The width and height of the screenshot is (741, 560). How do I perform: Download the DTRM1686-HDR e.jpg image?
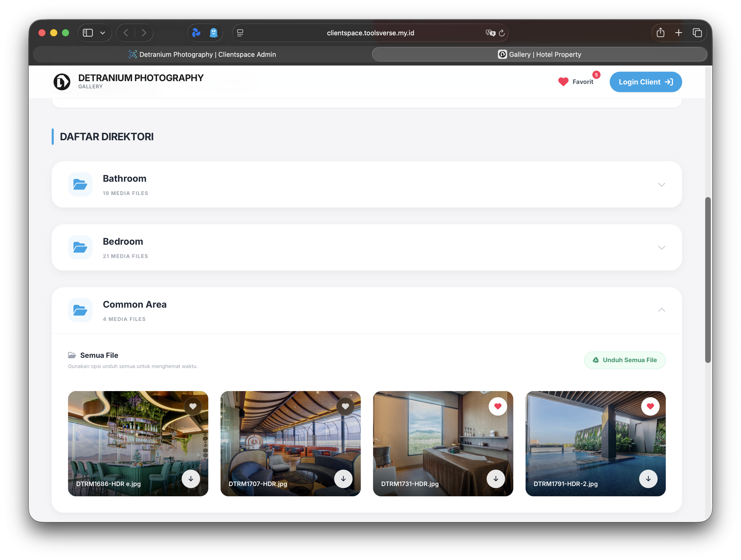pyautogui.click(x=191, y=479)
